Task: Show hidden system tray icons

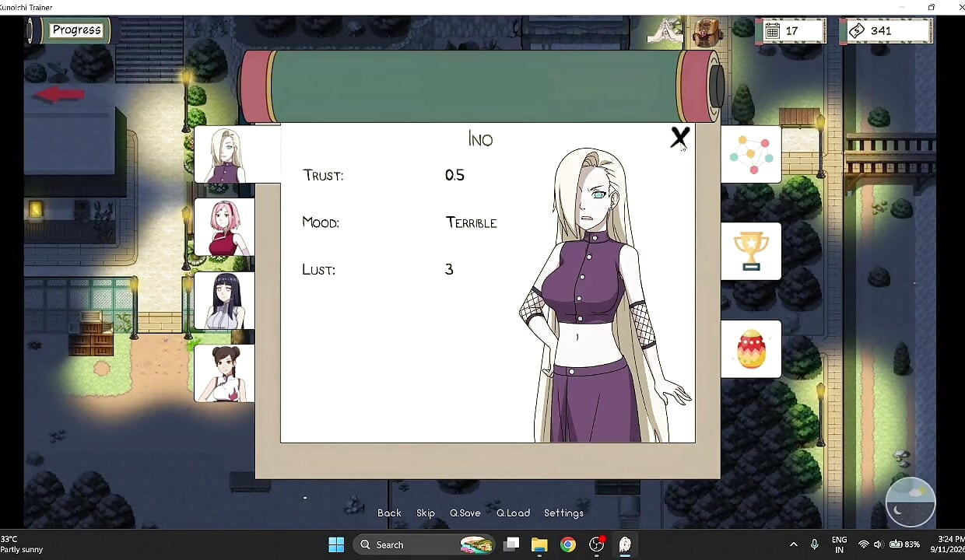Action: [793, 544]
